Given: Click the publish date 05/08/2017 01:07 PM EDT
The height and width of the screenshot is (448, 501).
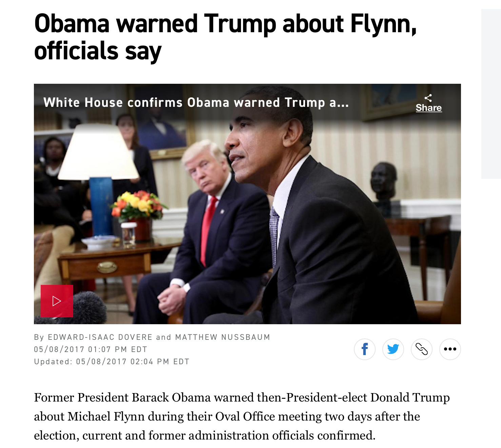Looking at the screenshot, I should coord(91,349).
